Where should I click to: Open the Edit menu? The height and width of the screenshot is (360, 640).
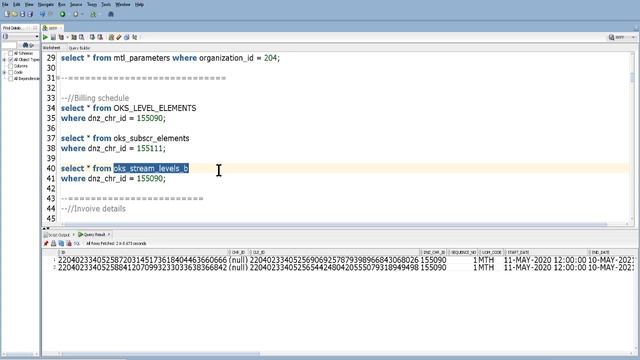click(x=17, y=4)
